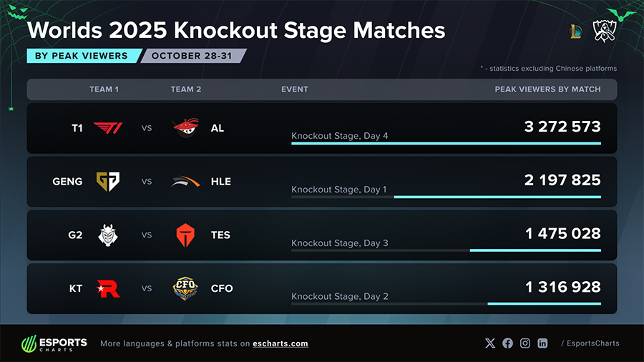Click the Worlds trophy emblem icon
Screen dimensions: 644x362
click(x=605, y=31)
